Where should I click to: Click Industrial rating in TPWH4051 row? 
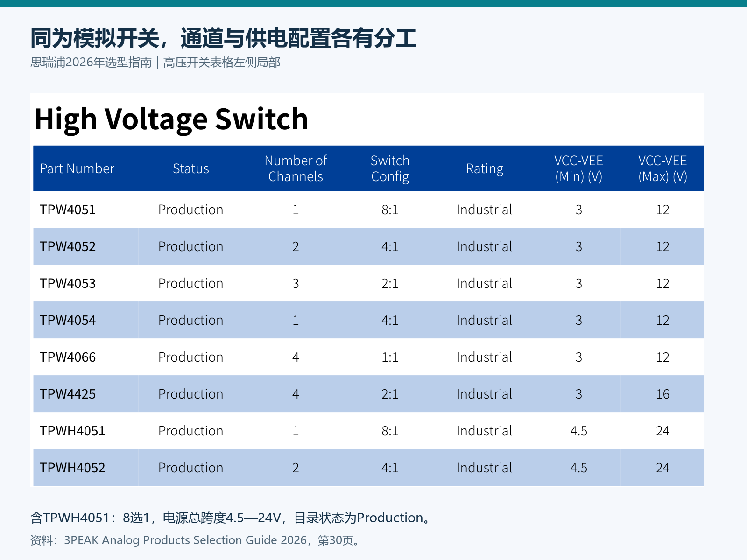[485, 431]
